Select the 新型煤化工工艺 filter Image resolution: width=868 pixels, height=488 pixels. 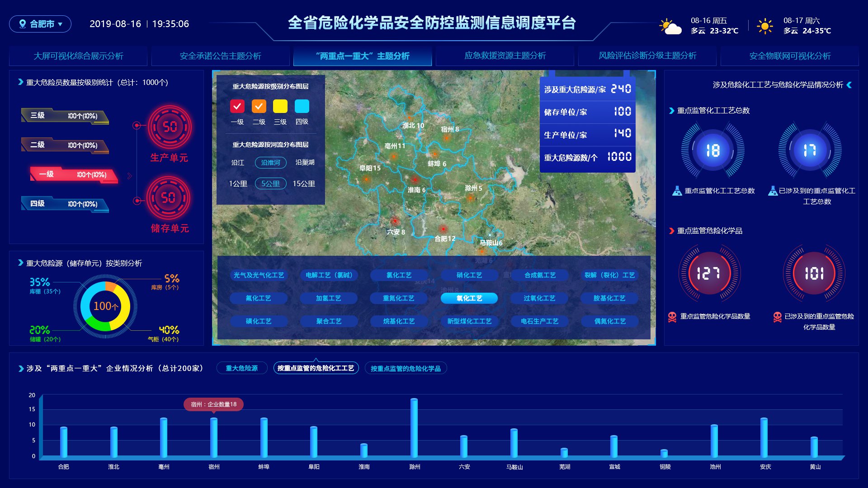point(469,321)
